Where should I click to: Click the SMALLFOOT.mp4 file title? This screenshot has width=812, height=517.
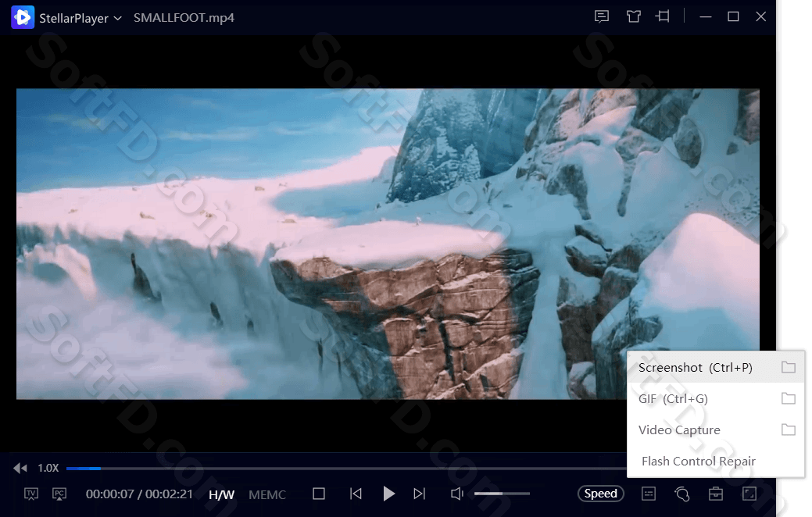tap(184, 18)
